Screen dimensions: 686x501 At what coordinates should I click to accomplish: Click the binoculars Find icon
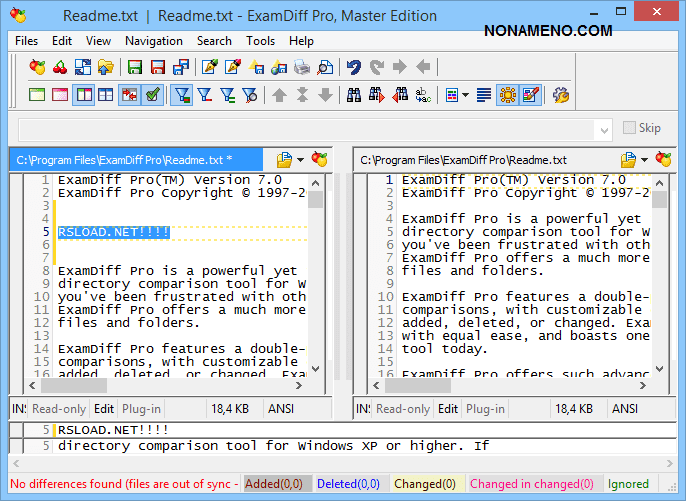pyautogui.click(x=354, y=95)
